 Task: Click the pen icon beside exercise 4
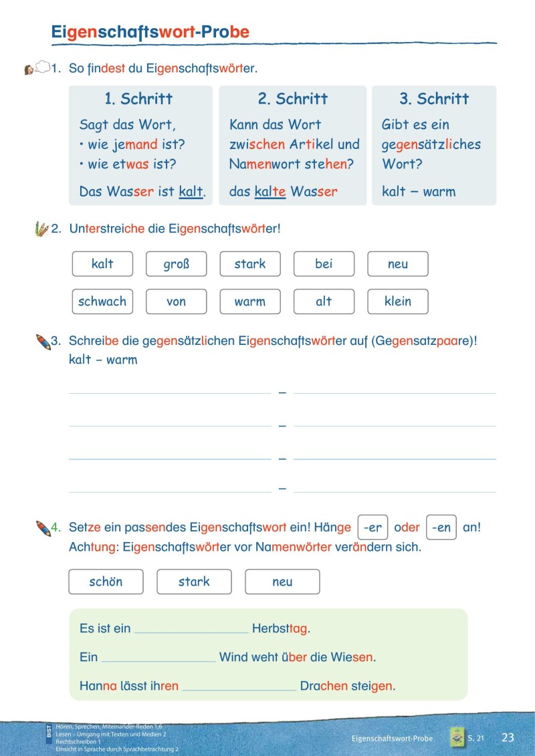[x=43, y=527]
